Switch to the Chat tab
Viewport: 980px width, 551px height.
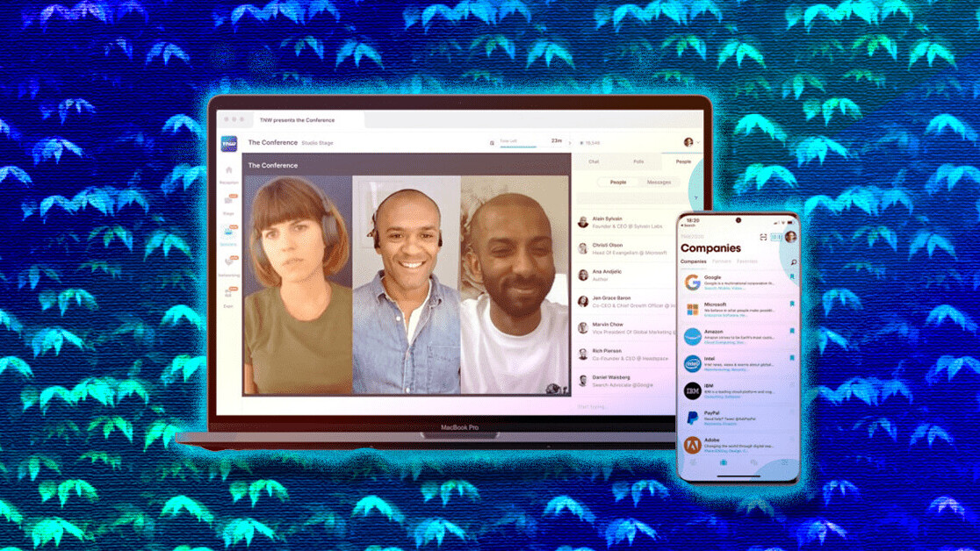[594, 161]
